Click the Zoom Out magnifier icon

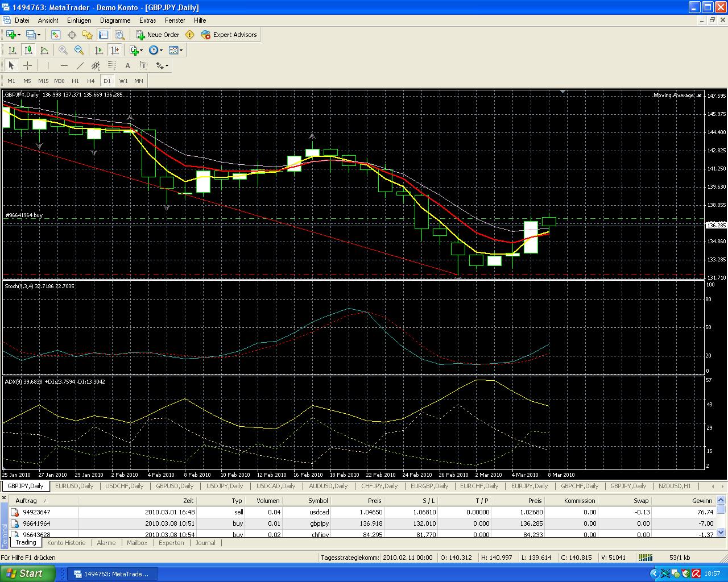pyautogui.click(x=79, y=50)
